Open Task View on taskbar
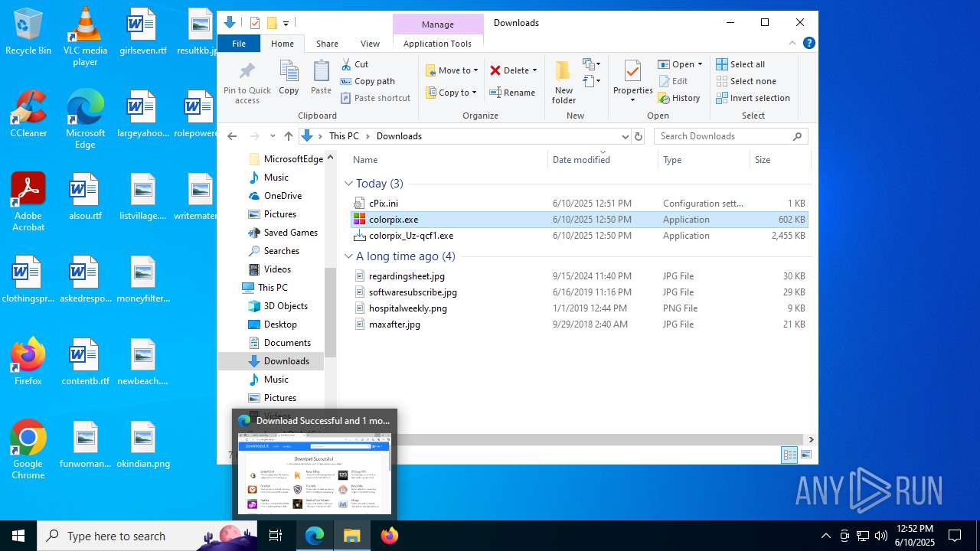The width and height of the screenshot is (980, 551). [276, 536]
